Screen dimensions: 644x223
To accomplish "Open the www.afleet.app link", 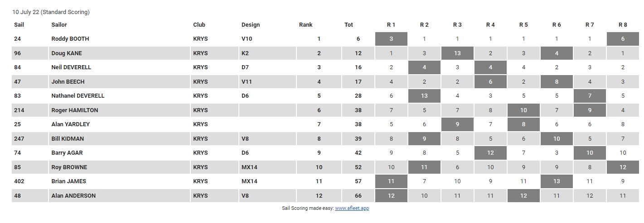I will coord(352,208).
